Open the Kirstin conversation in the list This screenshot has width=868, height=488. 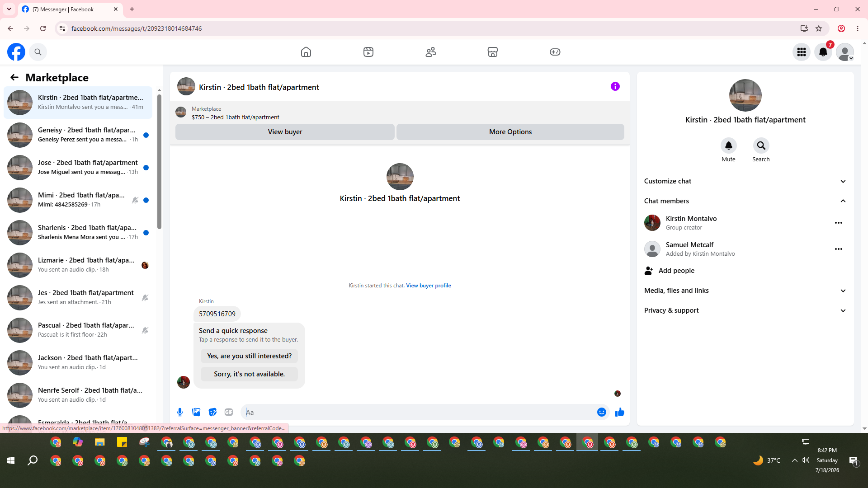click(x=78, y=103)
